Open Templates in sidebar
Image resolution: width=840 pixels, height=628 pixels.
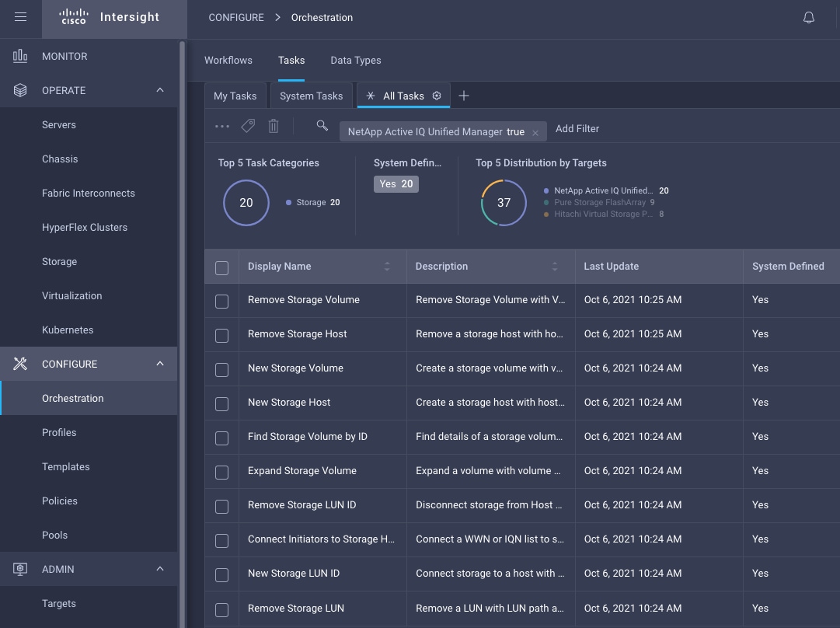(66, 466)
